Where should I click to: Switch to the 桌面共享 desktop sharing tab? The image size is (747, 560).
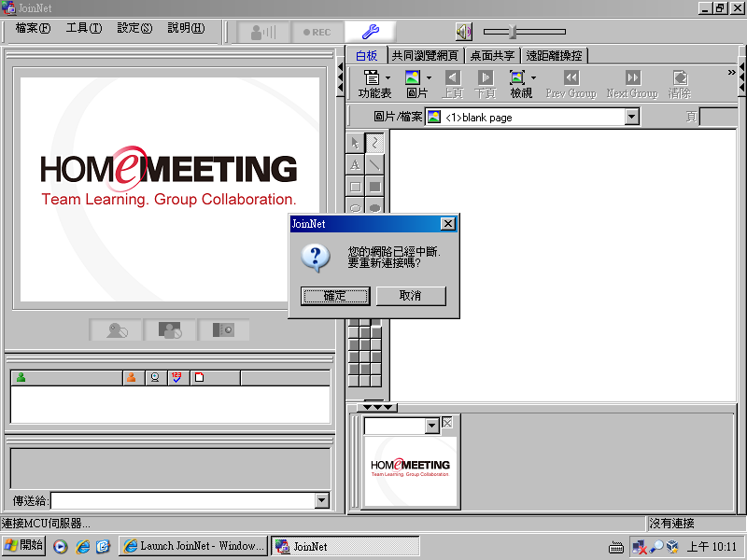(x=493, y=56)
